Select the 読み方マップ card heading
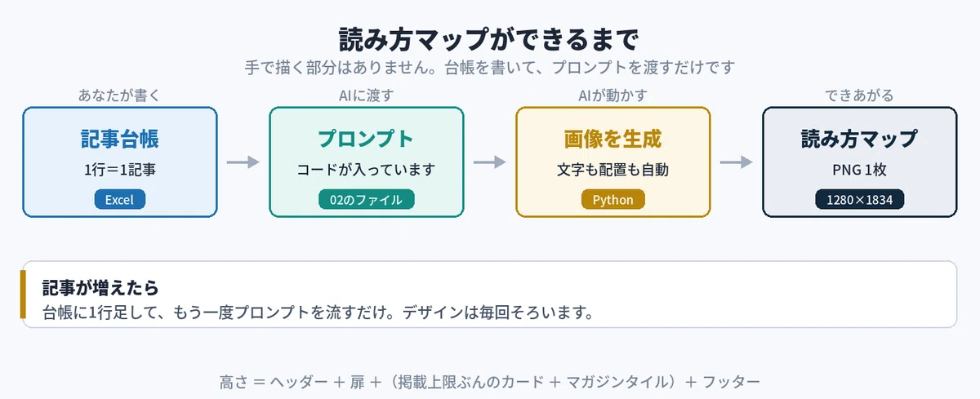This screenshot has height=399, width=980. pos(860,139)
